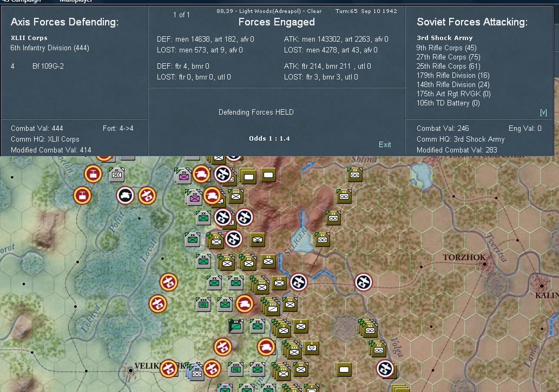Viewport: 559px width, 392px height.
Task: Open the XLII Corps heading
Action: (x=29, y=38)
